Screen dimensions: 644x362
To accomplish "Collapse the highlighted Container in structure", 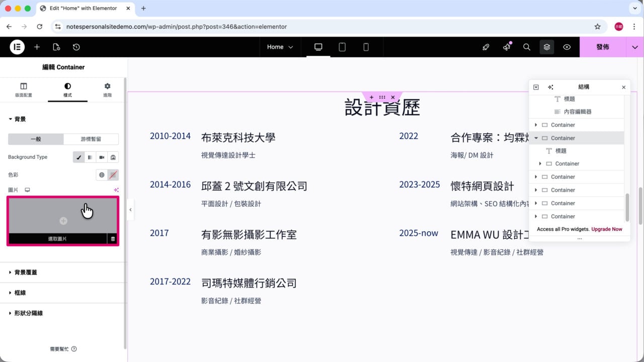I will coord(536,138).
